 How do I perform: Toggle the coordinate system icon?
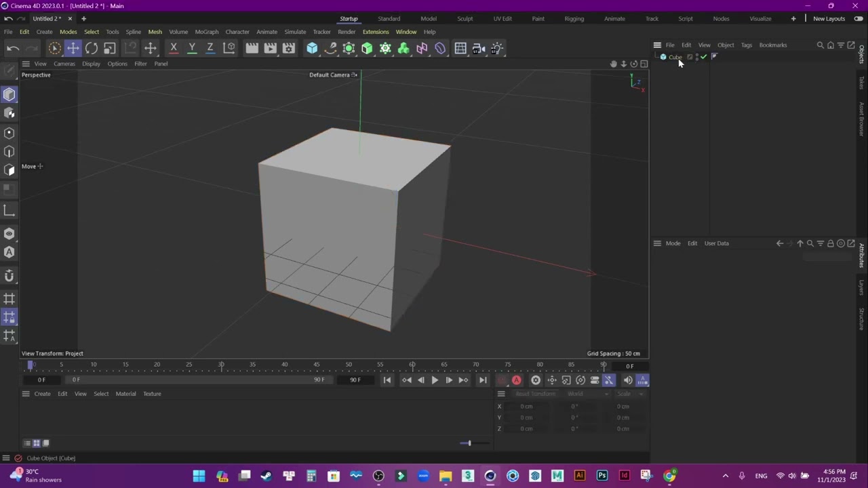[229, 48]
